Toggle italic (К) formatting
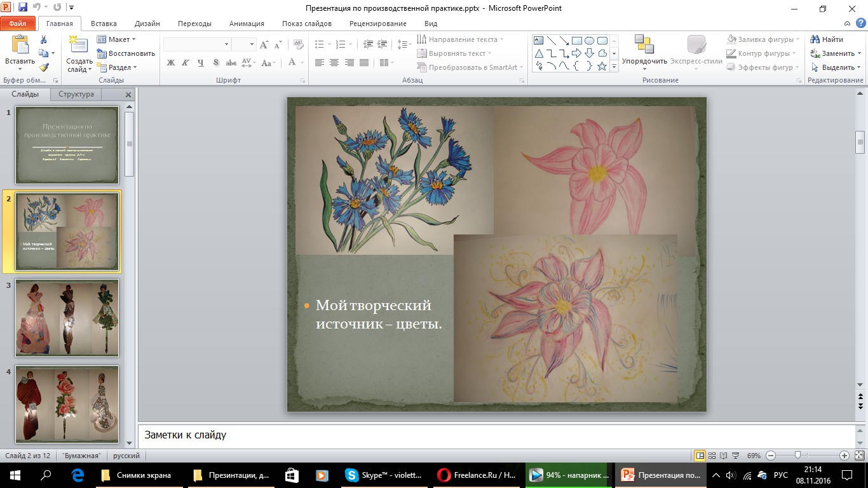The image size is (868, 488). coord(186,62)
